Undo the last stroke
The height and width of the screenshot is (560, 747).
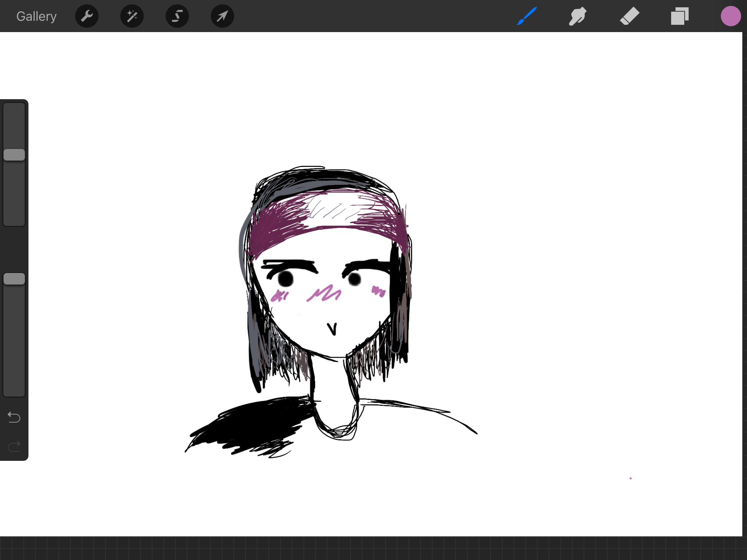(x=14, y=417)
